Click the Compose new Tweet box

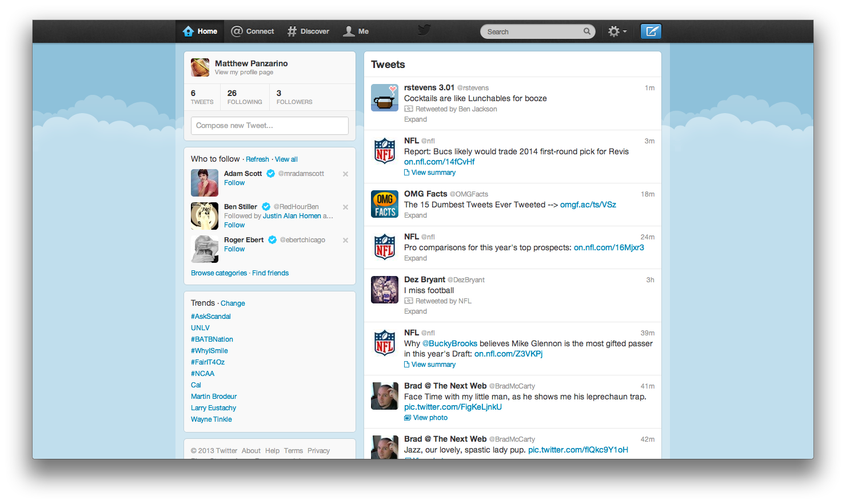pyautogui.click(x=270, y=126)
